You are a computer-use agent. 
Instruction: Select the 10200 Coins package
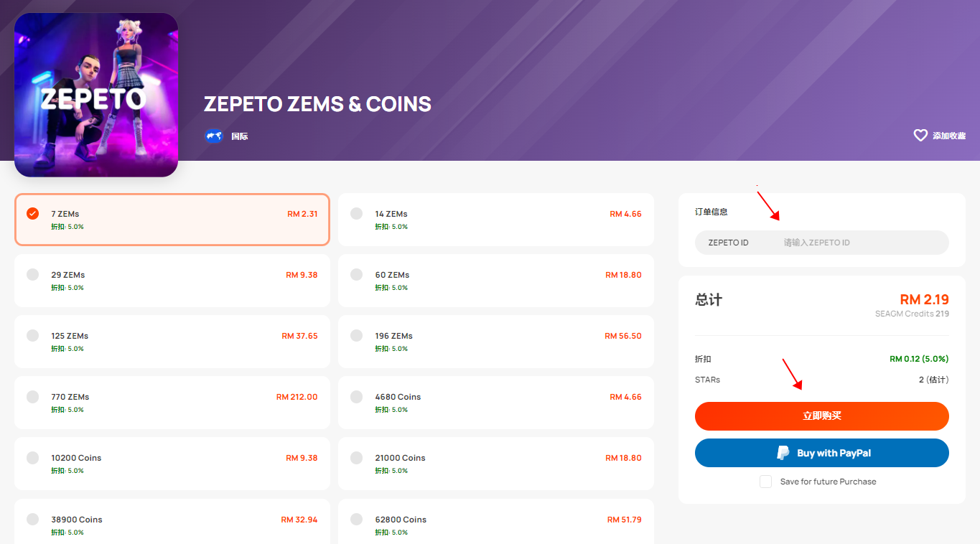point(172,464)
